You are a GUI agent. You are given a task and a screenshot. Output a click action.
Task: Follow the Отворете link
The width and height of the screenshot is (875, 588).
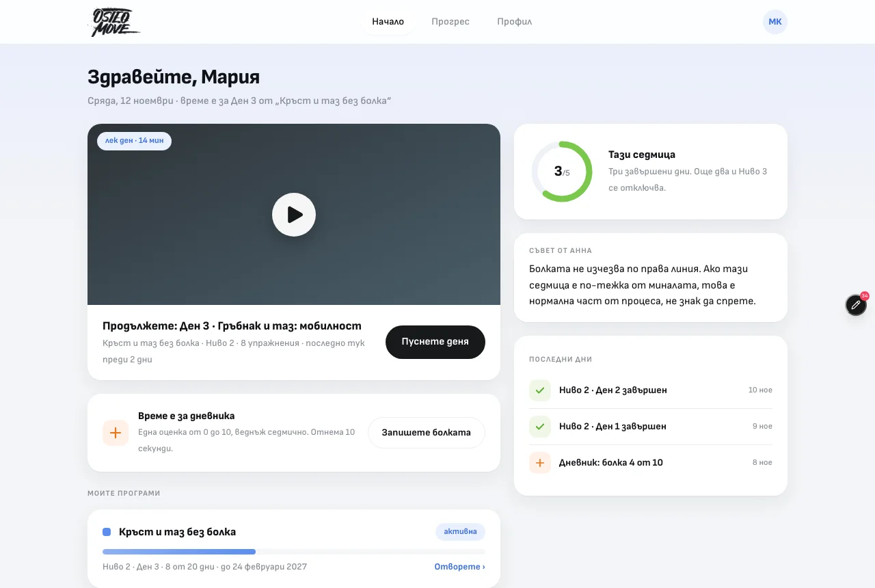point(460,567)
